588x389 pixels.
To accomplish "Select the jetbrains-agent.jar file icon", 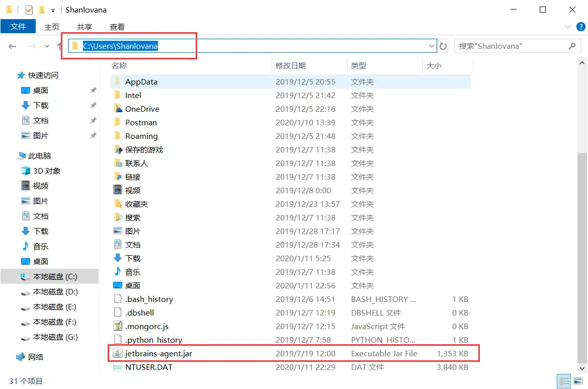I will click(x=118, y=353).
